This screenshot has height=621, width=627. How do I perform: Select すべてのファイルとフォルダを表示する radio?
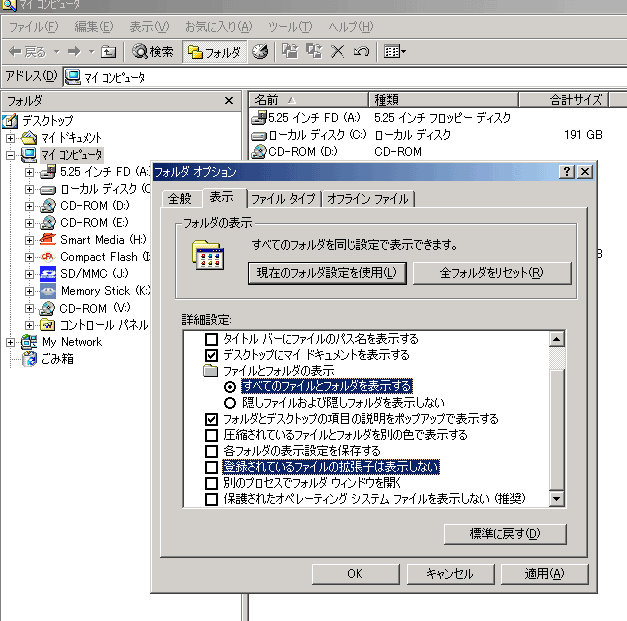click(x=230, y=387)
